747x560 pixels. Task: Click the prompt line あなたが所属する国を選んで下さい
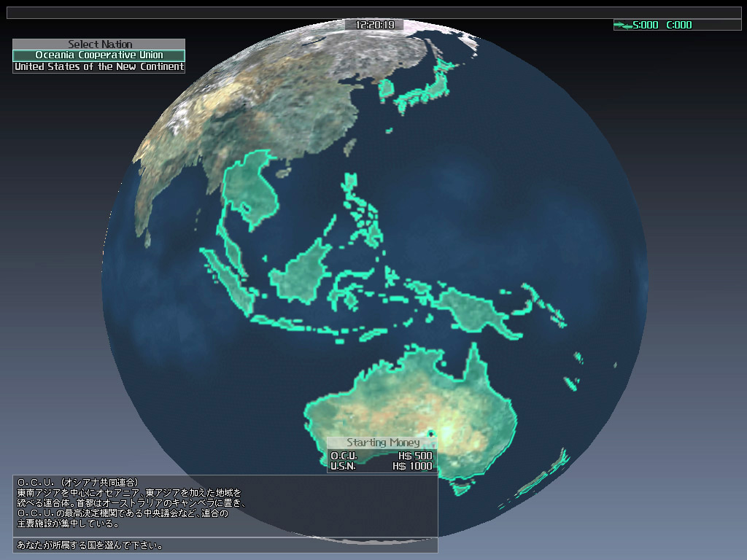[90, 545]
